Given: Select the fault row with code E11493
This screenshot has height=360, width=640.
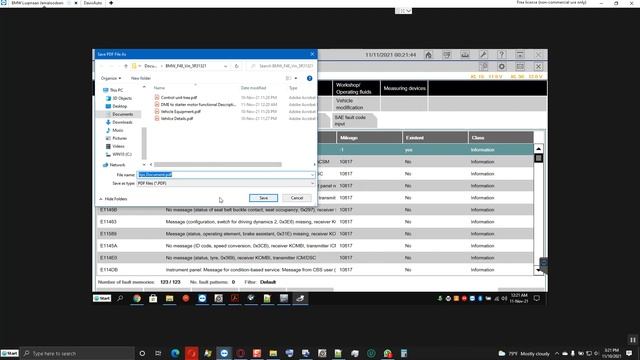Looking at the screenshot, I should click(x=315, y=222).
